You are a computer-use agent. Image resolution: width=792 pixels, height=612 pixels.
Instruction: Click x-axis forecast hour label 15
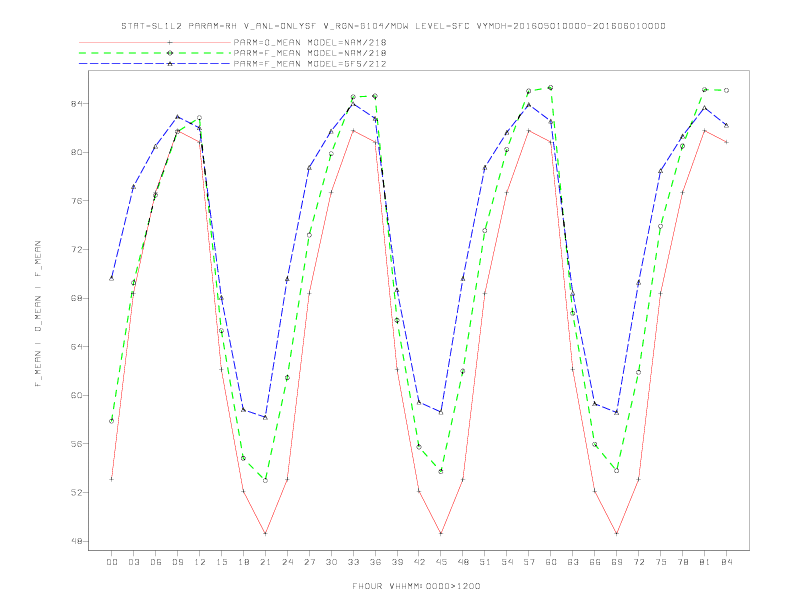(221, 562)
